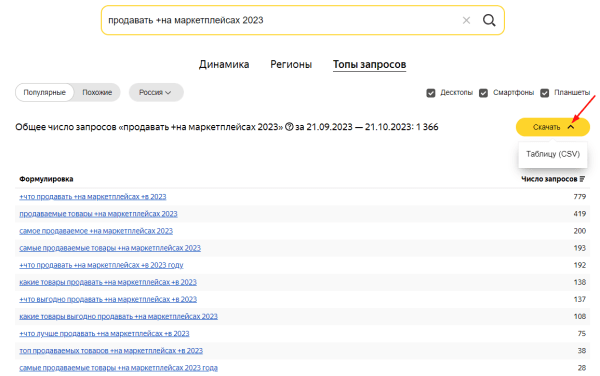Select the Похожие toggle option
The image size is (600, 376).
click(97, 93)
